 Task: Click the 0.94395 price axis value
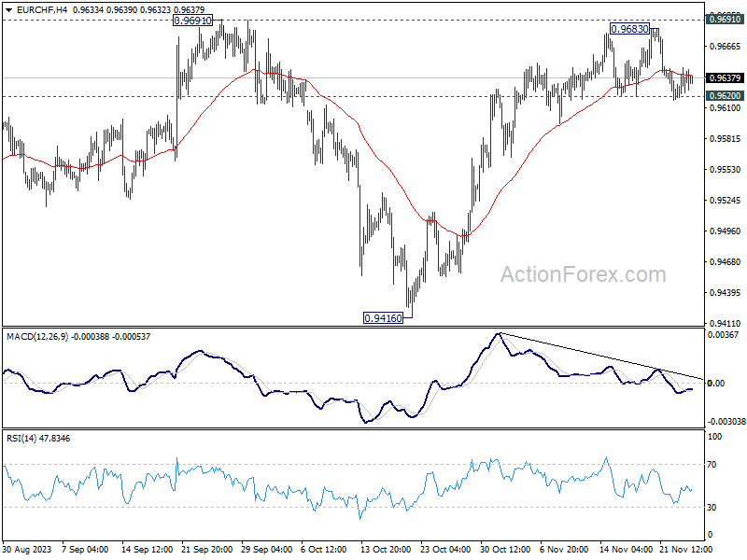point(725,292)
